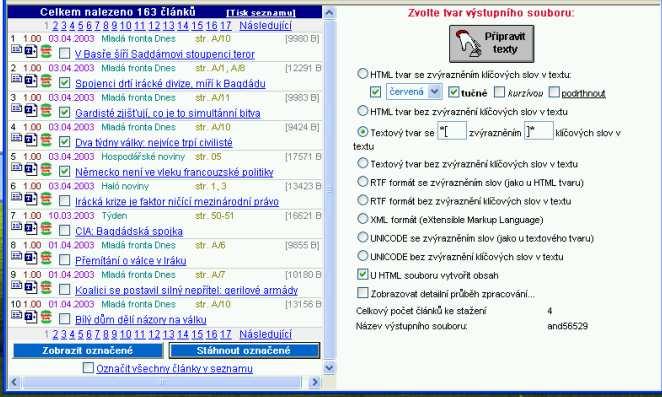The height and width of the screenshot is (397, 662).
Task: Go to page 5 in top pagination
Action: pos(80,26)
